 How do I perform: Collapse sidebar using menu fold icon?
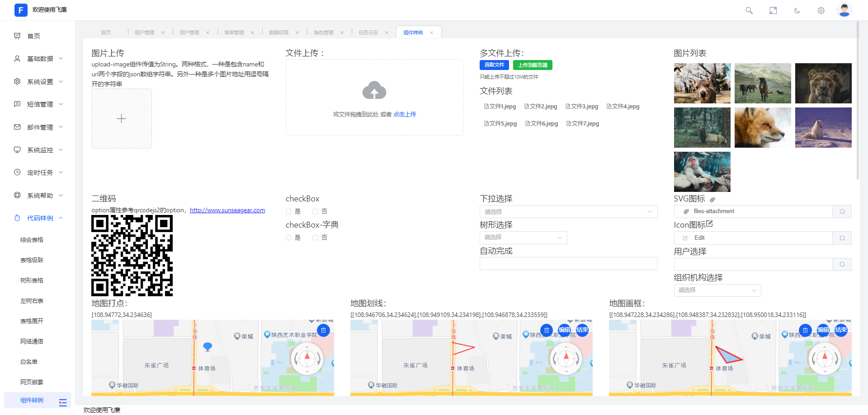[63, 402]
